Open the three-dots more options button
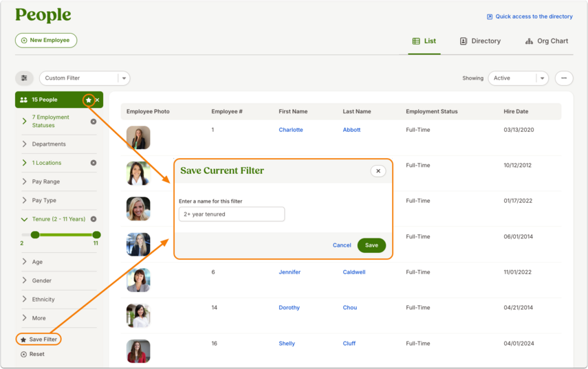Image resolution: width=588 pixels, height=369 pixels. coord(564,78)
